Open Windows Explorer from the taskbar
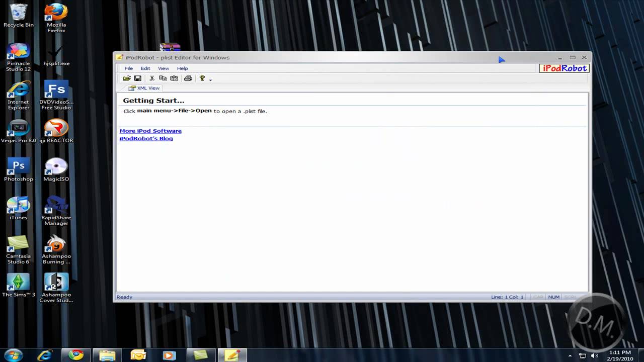The image size is (644, 362). (107, 355)
